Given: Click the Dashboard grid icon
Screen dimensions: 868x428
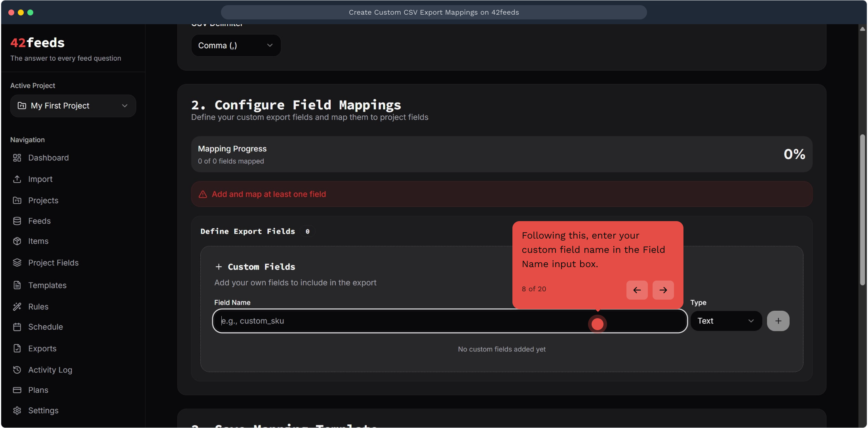Looking at the screenshot, I should [x=17, y=158].
